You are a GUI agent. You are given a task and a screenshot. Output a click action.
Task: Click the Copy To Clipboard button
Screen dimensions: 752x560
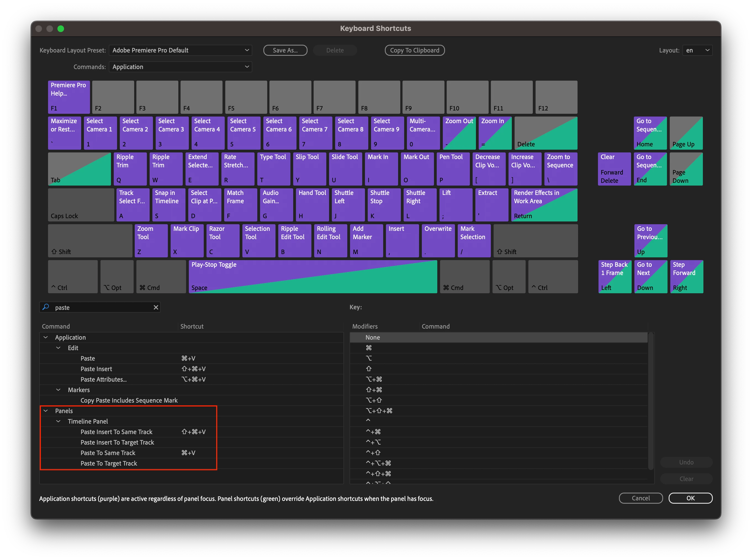[x=414, y=50]
